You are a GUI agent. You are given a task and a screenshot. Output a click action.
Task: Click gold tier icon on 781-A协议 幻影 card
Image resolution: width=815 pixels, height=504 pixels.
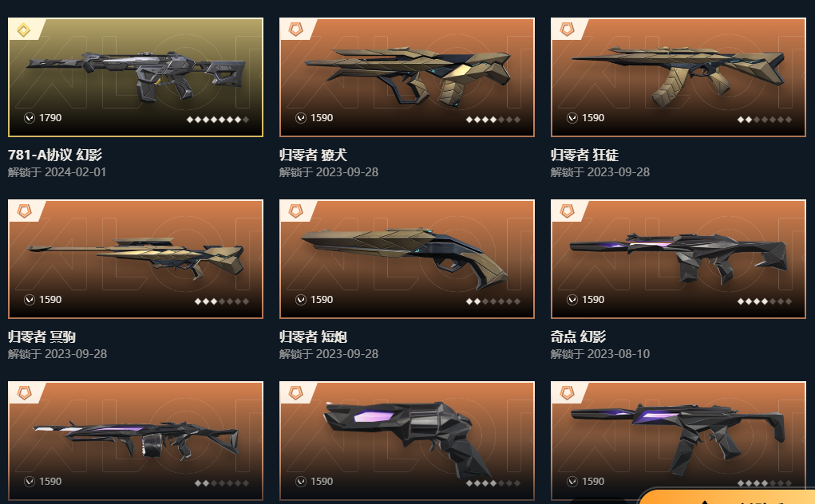(24, 30)
